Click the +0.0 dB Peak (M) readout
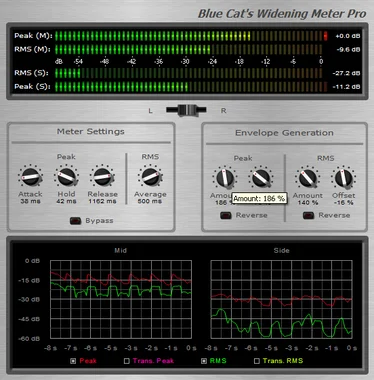This screenshot has height=380, width=374. pos(348,36)
